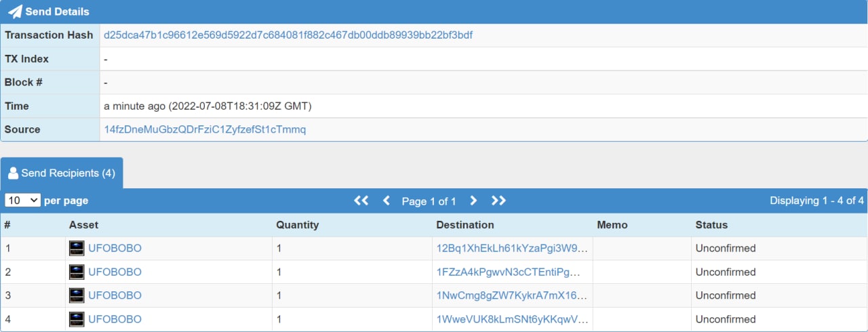
Task: Click UFOBOBO asset thumbnail in row 1
Action: [x=77, y=249]
